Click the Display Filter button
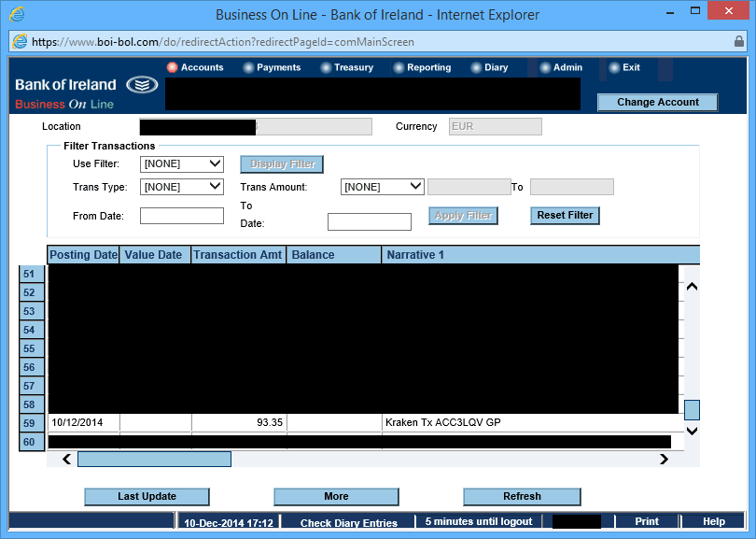 pyautogui.click(x=282, y=164)
